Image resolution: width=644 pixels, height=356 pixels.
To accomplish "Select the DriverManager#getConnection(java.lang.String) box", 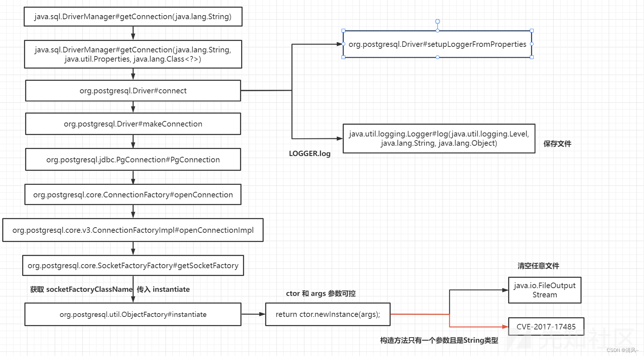I will (133, 17).
